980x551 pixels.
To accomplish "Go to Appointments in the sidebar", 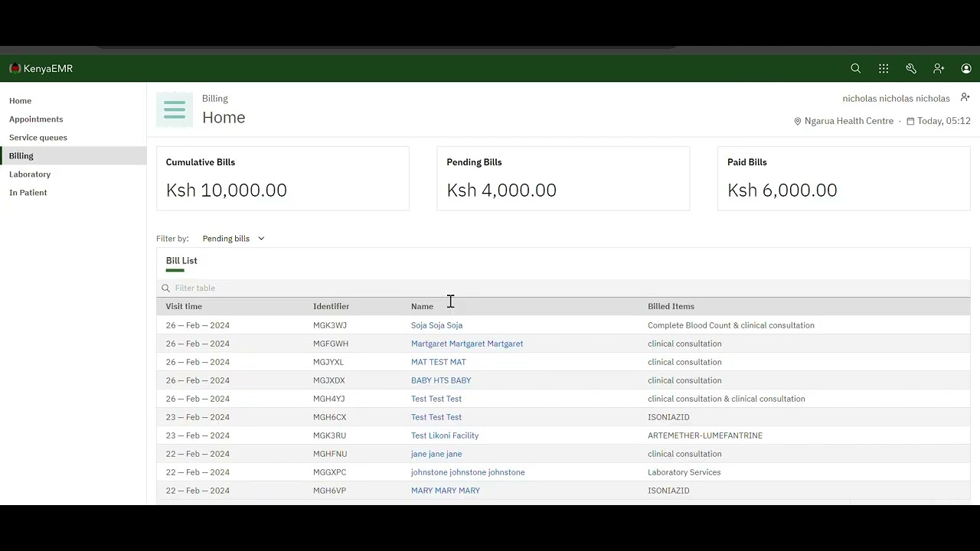I will (x=36, y=119).
